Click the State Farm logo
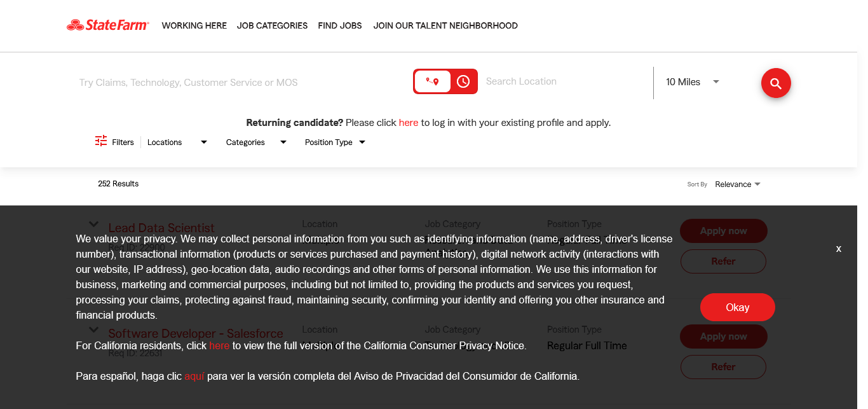The width and height of the screenshot is (868, 409). (108, 25)
